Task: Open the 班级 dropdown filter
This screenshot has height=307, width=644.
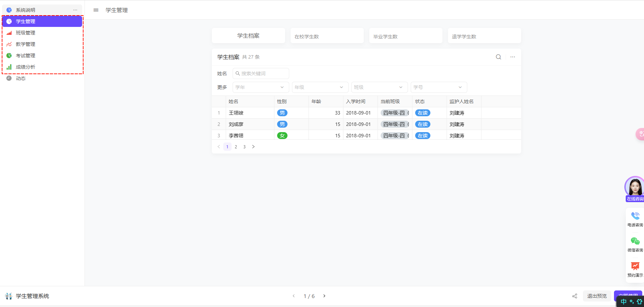Action: click(x=378, y=87)
